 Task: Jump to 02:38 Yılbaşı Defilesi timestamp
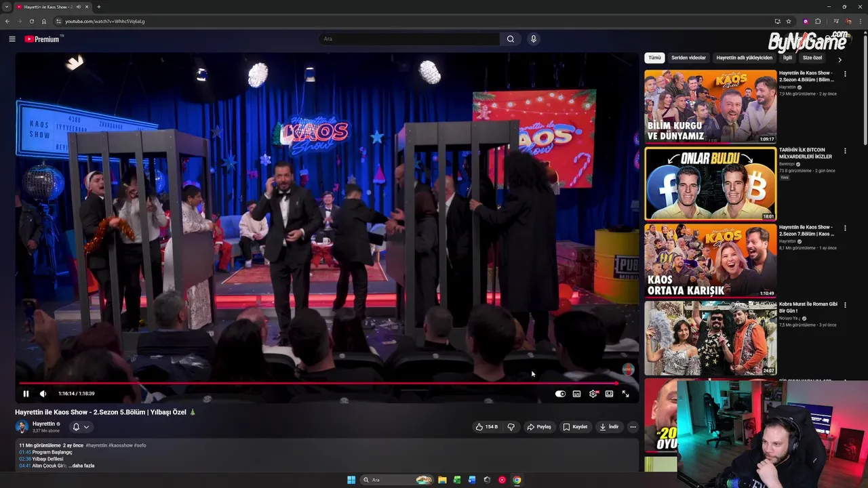point(25,459)
